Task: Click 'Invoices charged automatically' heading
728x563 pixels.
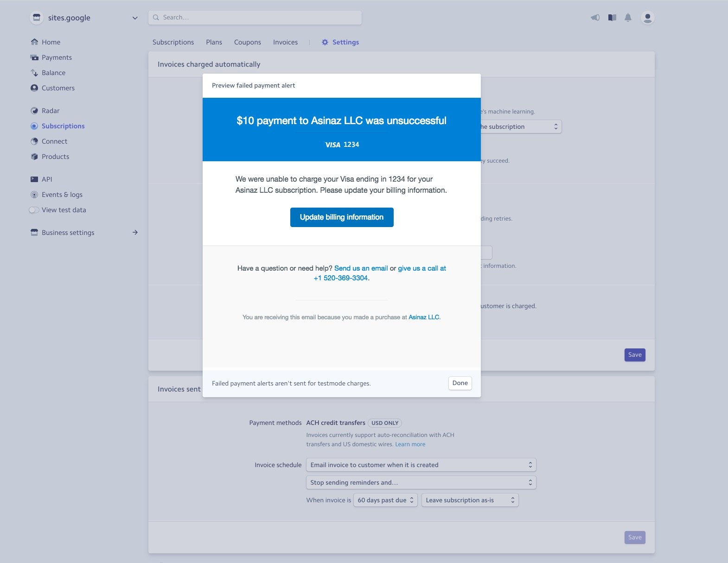Action: pos(209,64)
